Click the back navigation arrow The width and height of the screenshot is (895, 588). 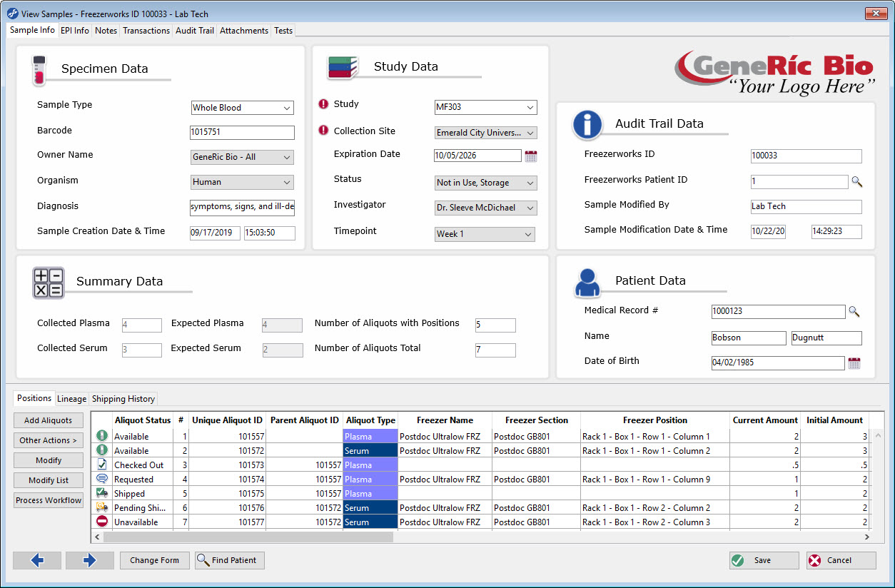click(x=36, y=560)
